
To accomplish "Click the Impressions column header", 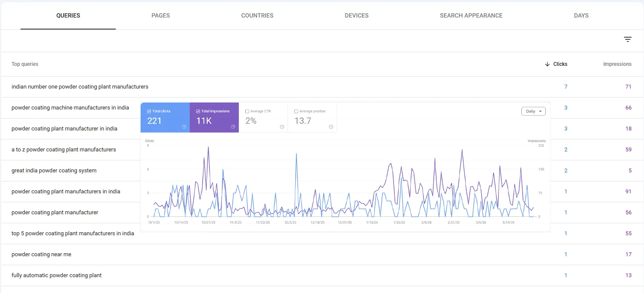I will [617, 64].
